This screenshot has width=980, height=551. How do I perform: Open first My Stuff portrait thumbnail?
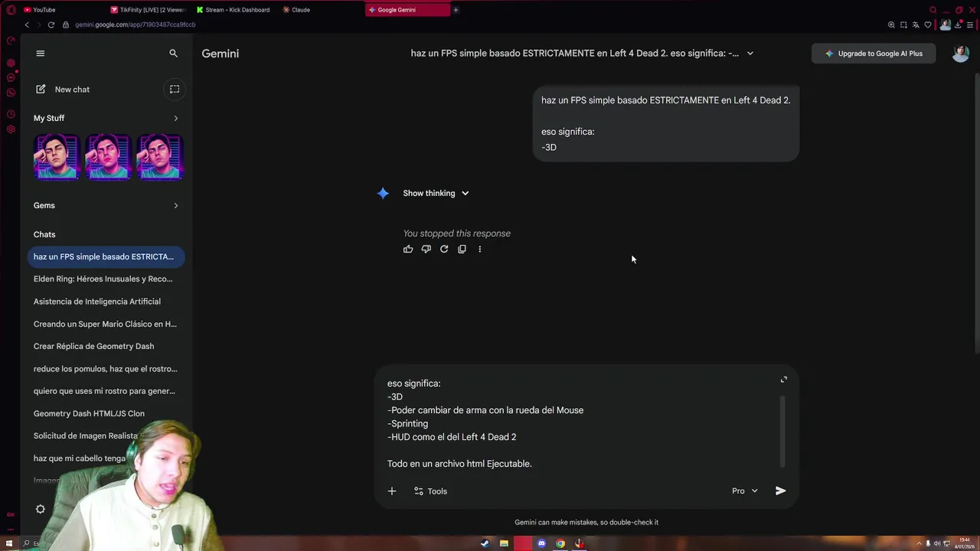(56, 156)
